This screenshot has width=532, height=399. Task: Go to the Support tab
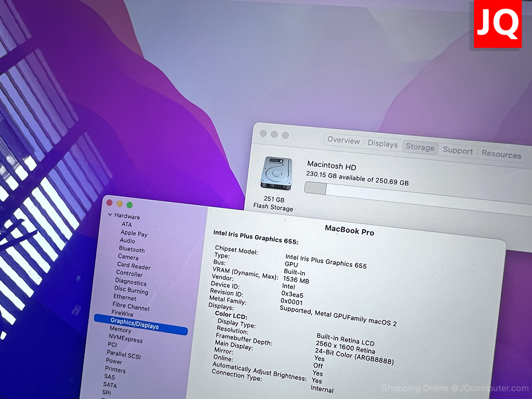pos(458,151)
